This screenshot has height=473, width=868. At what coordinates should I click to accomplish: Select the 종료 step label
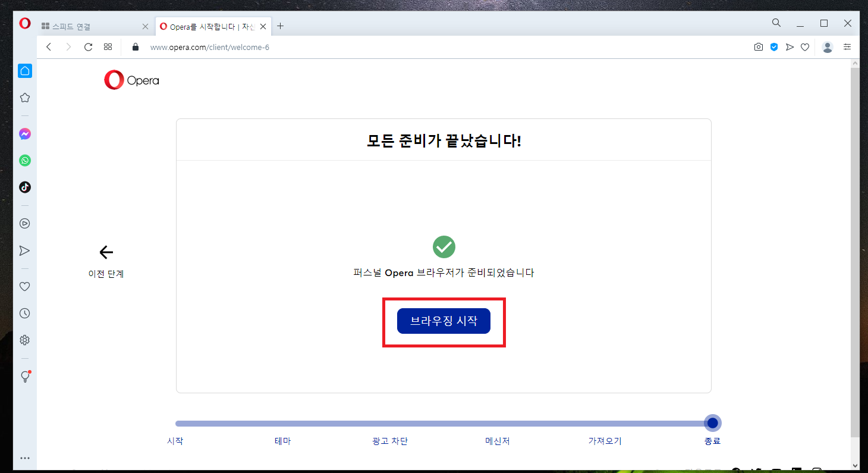click(x=712, y=441)
